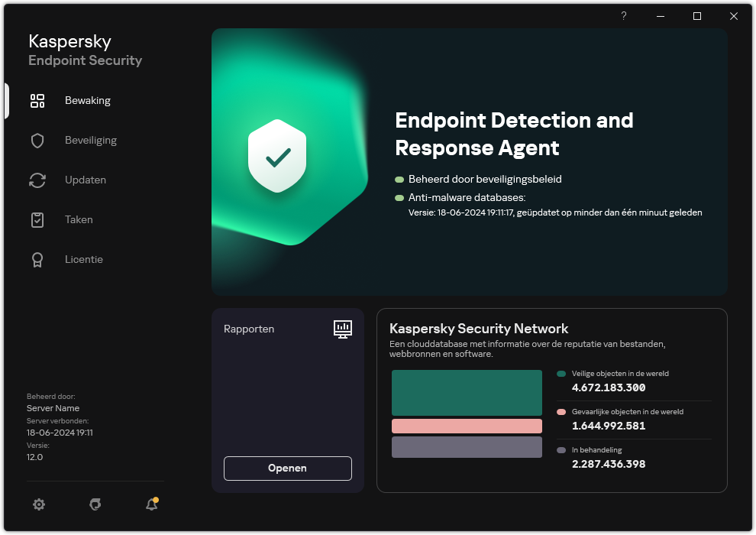Click the Kaspersky Security Network heading
The image size is (756, 535).
pos(479,329)
